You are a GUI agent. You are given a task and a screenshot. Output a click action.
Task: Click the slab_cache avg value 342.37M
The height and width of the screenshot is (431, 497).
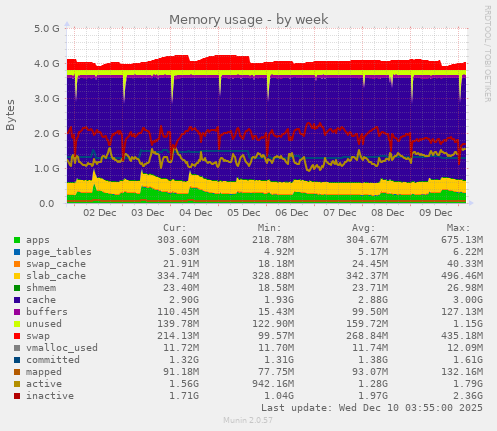click(x=367, y=276)
